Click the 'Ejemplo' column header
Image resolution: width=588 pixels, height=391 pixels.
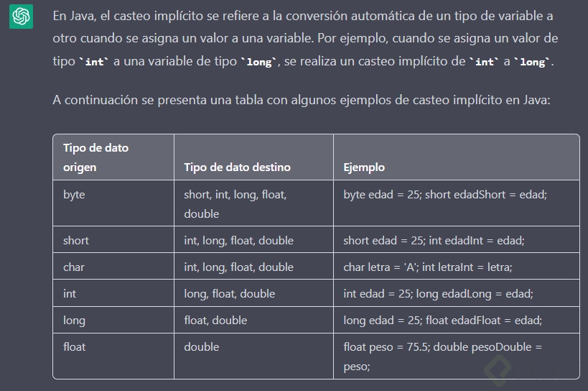point(457,157)
